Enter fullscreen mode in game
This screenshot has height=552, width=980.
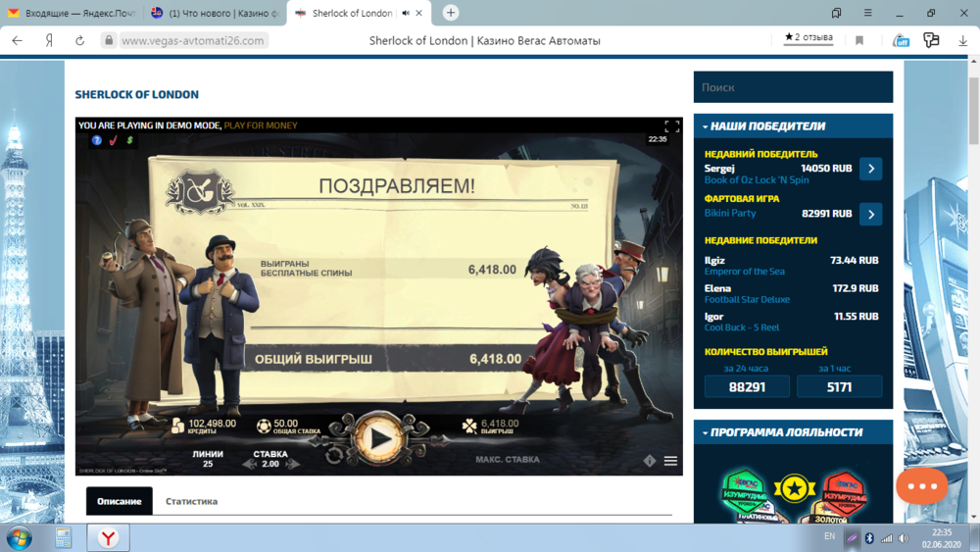point(672,126)
